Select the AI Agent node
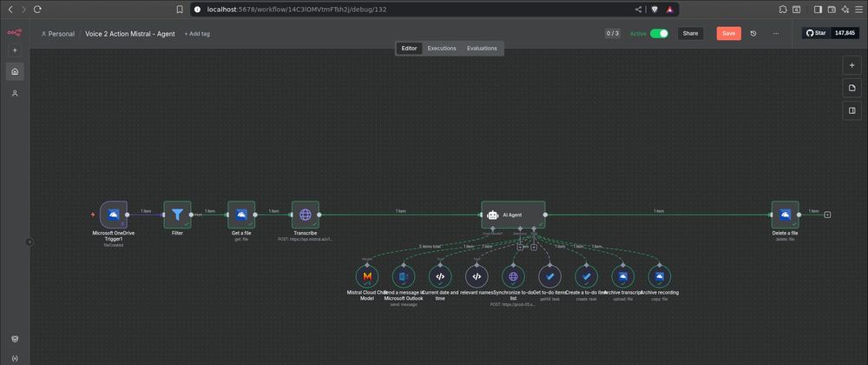Viewport: 868px width, 365px height. click(x=513, y=214)
